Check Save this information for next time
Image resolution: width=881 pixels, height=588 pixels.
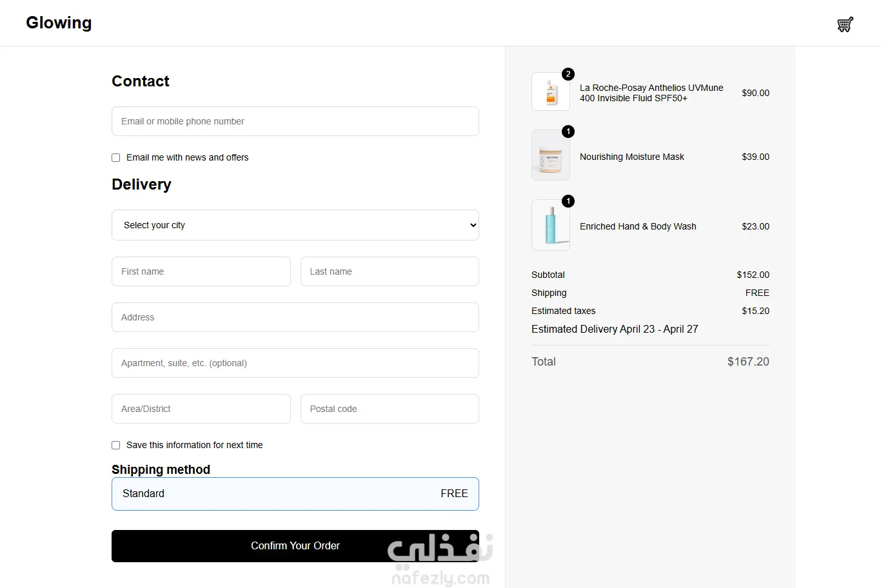[x=116, y=445]
